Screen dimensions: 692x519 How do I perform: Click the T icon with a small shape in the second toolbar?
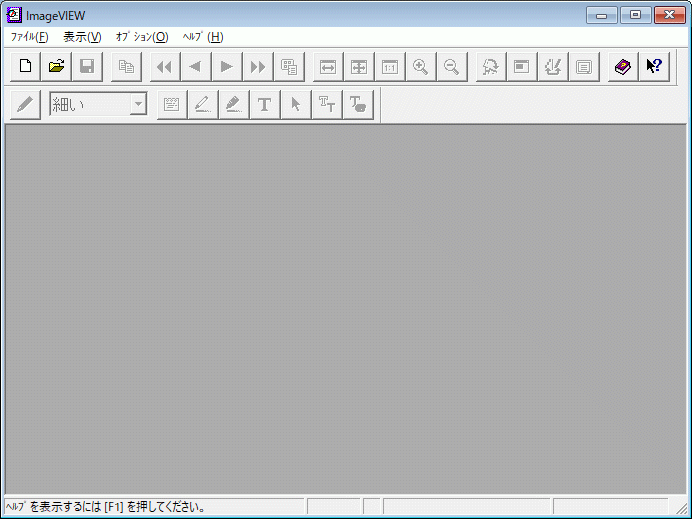pos(357,105)
